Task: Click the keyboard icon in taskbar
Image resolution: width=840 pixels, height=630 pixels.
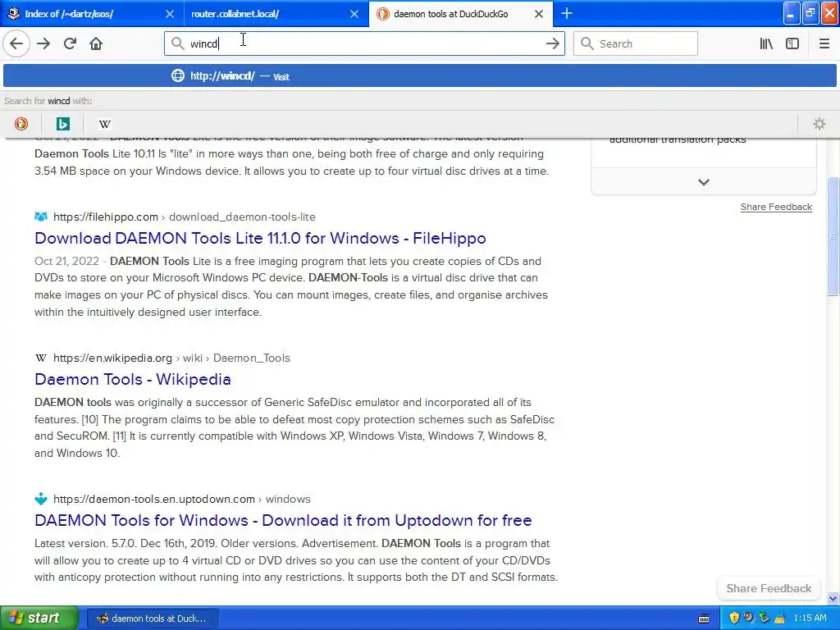Action: click(x=704, y=619)
